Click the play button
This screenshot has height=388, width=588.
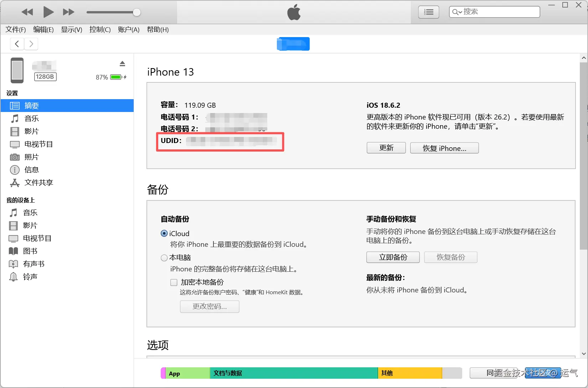tap(48, 12)
